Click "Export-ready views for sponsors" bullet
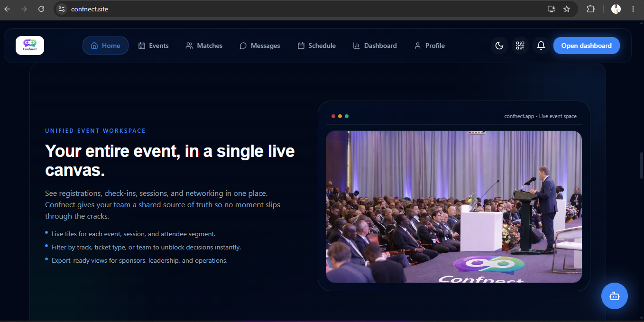The height and width of the screenshot is (322, 644). [140, 260]
